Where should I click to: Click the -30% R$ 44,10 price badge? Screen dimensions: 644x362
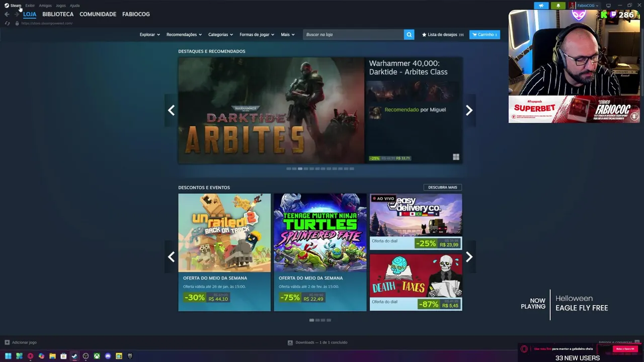206,298
